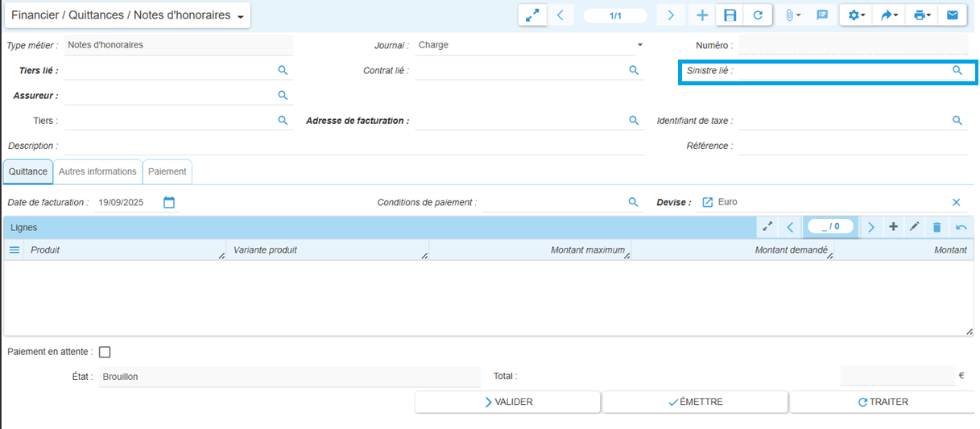This screenshot has height=429, width=980.
Task: Click the pencil edit icon in Lignes
Action: [915, 227]
